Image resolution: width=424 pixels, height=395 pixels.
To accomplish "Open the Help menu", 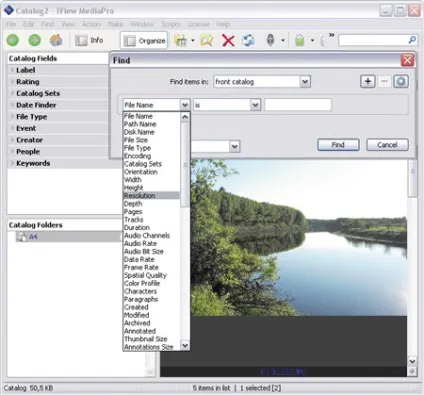I will (x=223, y=24).
